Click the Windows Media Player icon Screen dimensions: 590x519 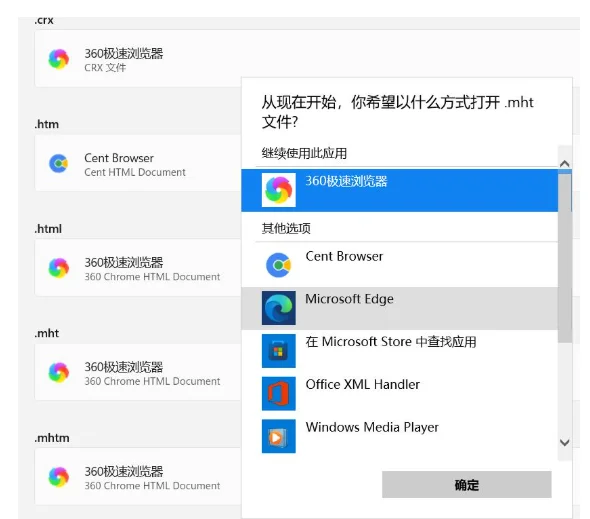coord(278,436)
